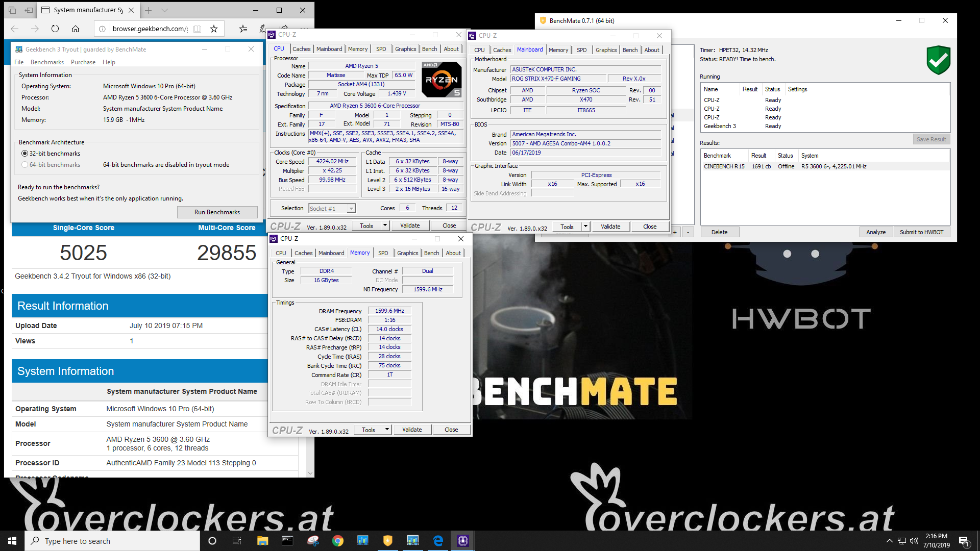This screenshot has width=980, height=551.
Task: Click the Settings column header in BenchMate
Action: (797, 89)
